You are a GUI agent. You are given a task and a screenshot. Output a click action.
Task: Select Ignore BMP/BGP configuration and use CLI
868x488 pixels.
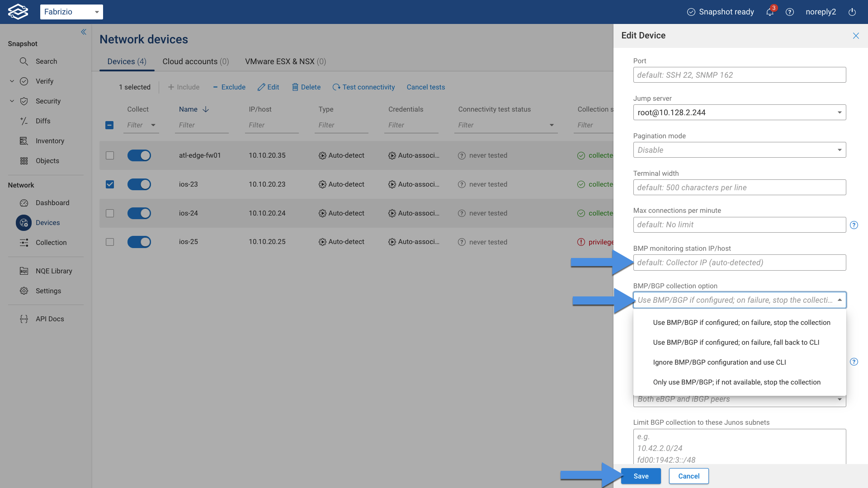719,362
